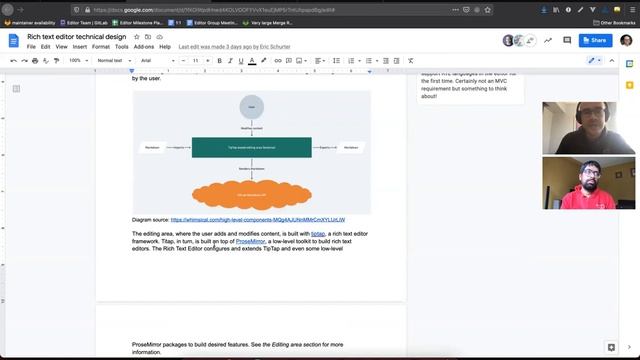The height and width of the screenshot is (360, 640).
Task: Open the Keep side panel icon
Action: click(629, 85)
